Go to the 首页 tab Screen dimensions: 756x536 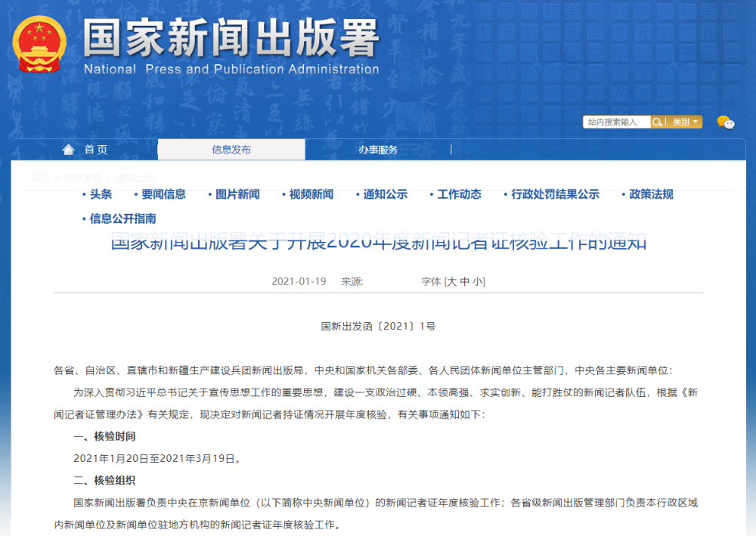pos(95,150)
